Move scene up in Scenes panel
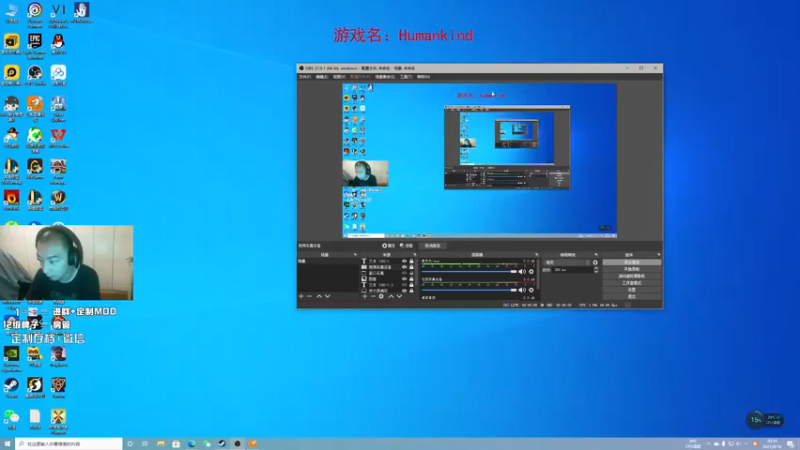Image resolution: width=800 pixels, height=450 pixels. [x=319, y=296]
